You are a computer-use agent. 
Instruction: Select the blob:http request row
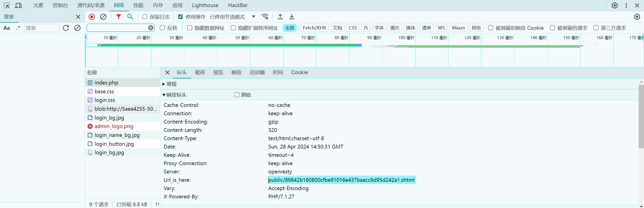point(123,109)
